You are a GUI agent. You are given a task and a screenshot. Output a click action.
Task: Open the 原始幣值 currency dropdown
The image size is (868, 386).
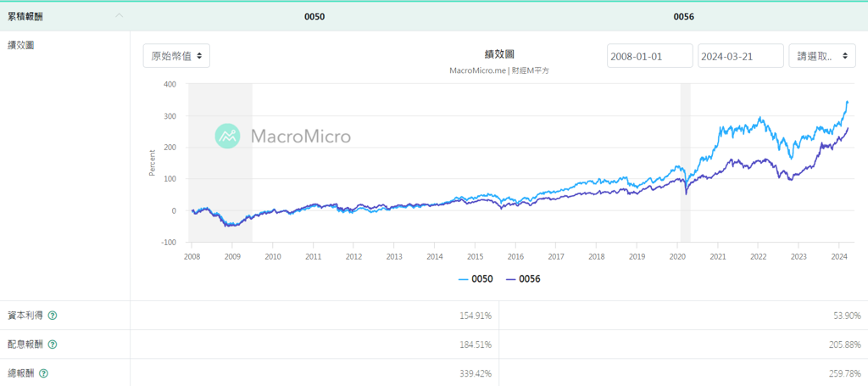coord(176,55)
